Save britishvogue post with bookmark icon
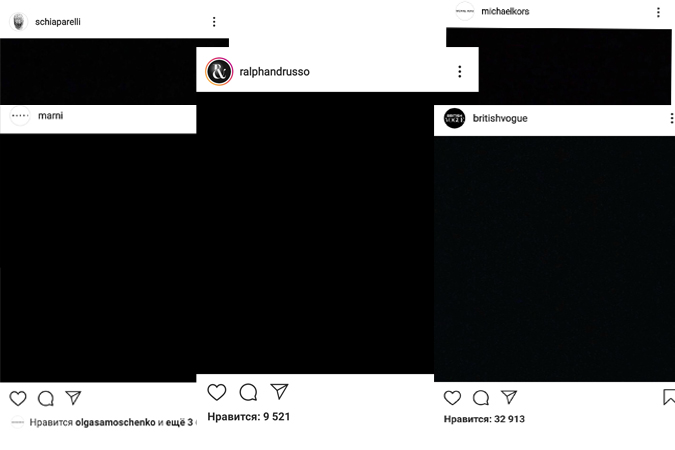Viewport: 675px width, 450px height. 669,397
